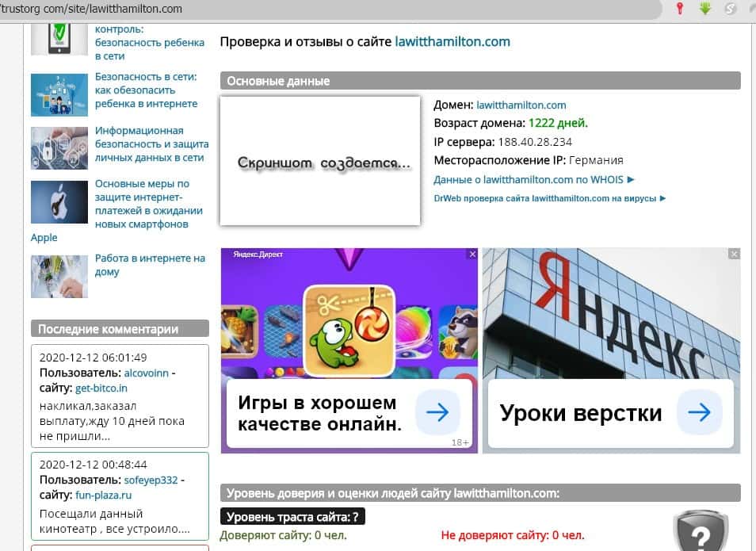
Task: Close the Yandex Direct games ad
Action: [x=472, y=254]
